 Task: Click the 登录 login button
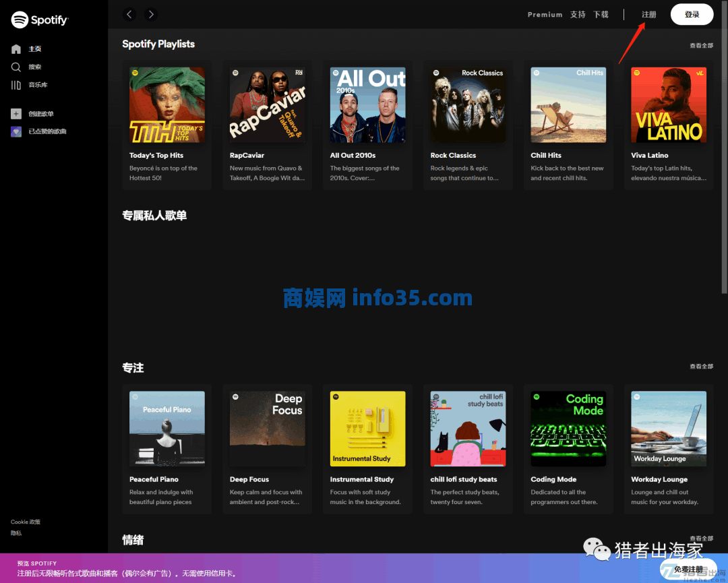[692, 14]
